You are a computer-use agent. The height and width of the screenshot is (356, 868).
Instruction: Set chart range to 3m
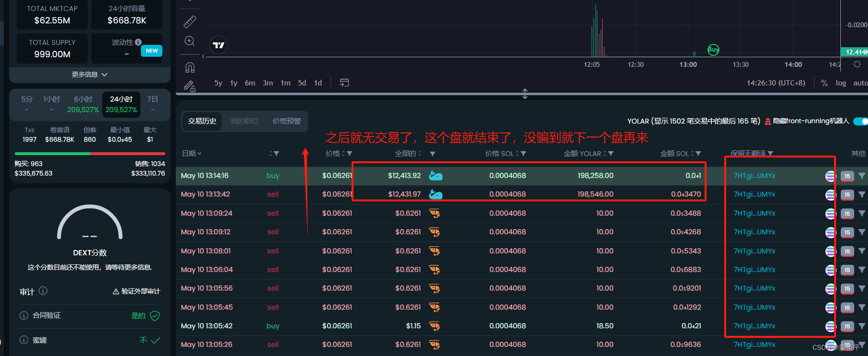click(x=268, y=83)
